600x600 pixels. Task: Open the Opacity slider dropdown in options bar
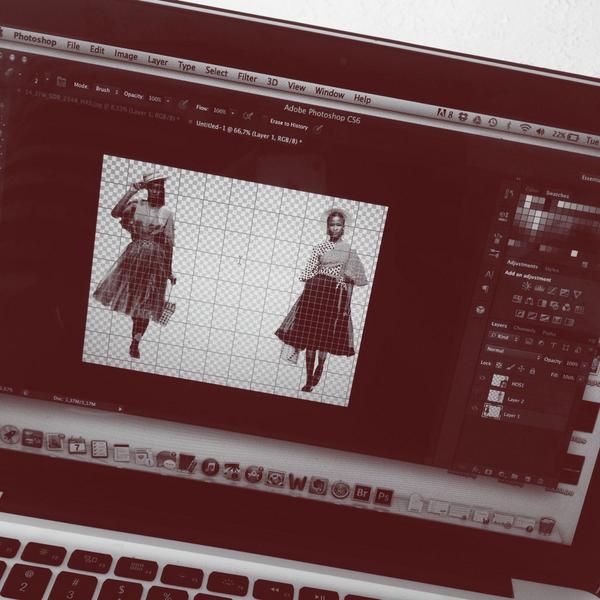tap(168, 101)
